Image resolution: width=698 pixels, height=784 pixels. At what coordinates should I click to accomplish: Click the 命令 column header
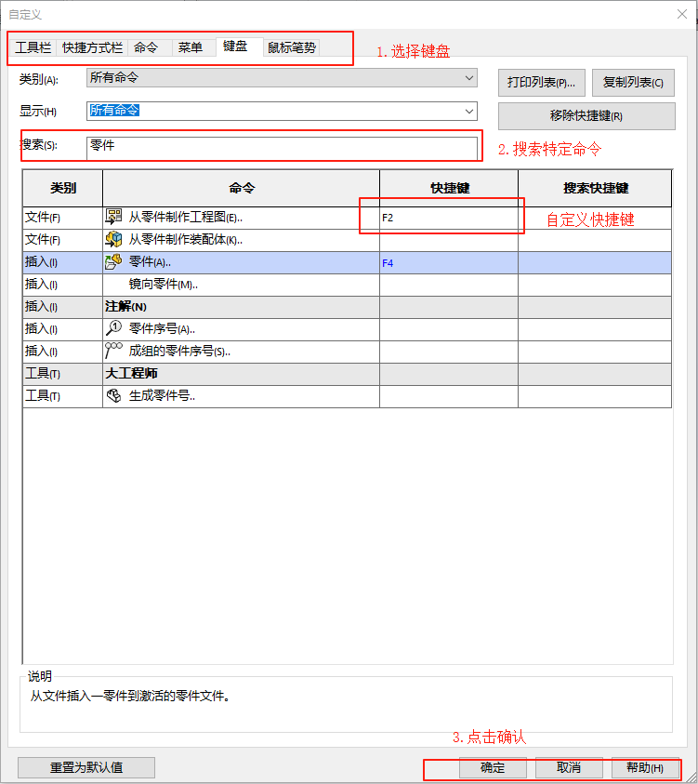(x=242, y=188)
